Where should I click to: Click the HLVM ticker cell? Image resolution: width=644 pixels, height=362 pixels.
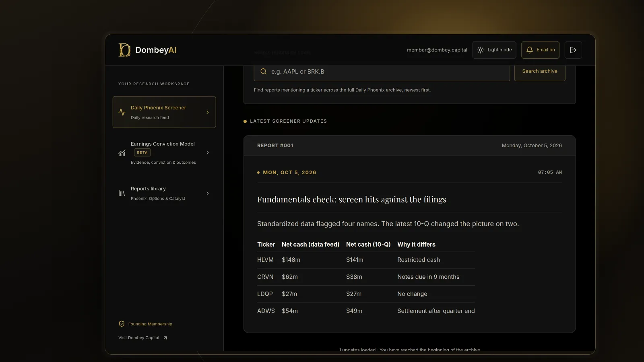pos(265,260)
